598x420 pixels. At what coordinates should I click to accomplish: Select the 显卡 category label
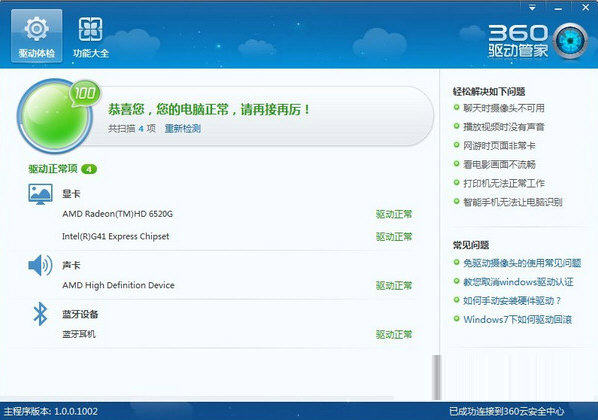coord(71,194)
